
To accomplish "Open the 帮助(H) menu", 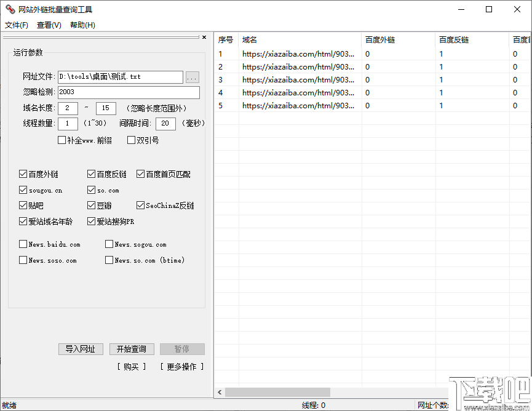I will click(83, 25).
